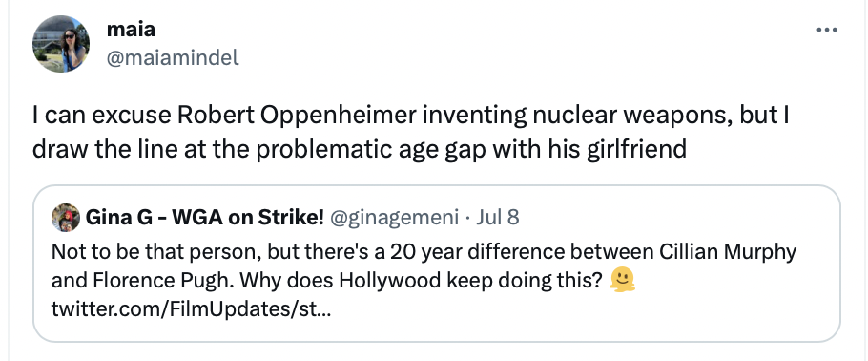Click the main tweet text by maia

coord(410,132)
